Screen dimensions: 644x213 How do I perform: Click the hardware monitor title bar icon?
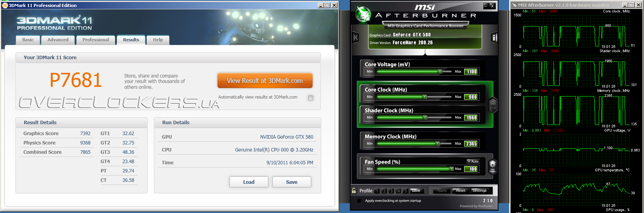pyautogui.click(x=514, y=5)
